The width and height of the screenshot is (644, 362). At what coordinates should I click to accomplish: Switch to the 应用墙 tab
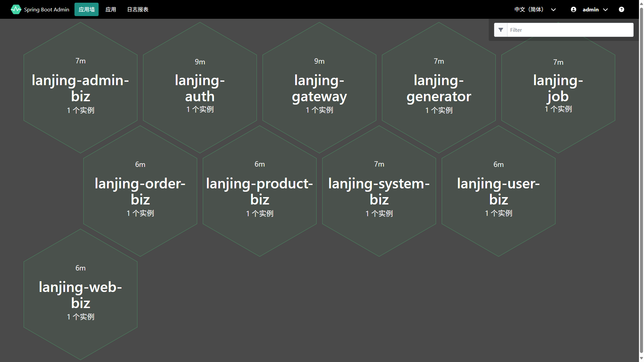[x=87, y=9]
